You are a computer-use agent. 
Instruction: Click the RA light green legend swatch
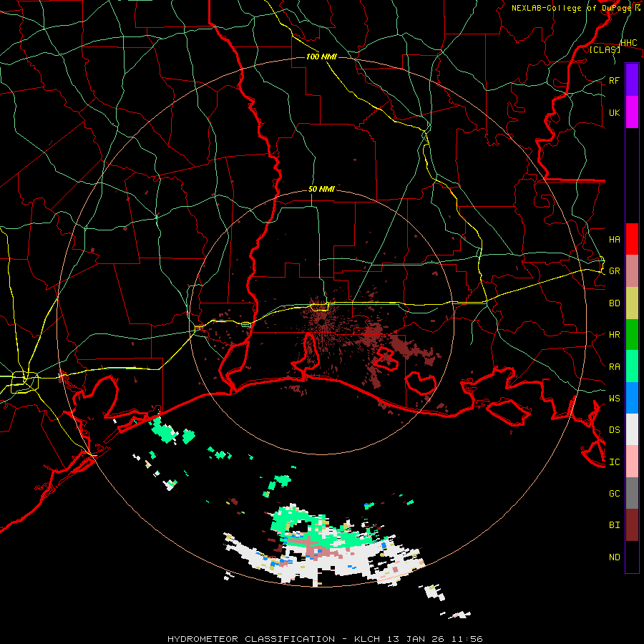pyautogui.click(x=632, y=366)
